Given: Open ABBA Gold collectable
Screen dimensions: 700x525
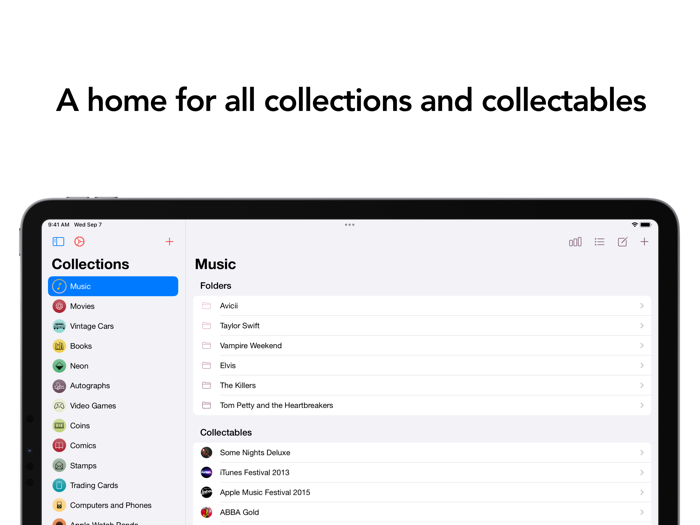Looking at the screenshot, I should [x=422, y=512].
